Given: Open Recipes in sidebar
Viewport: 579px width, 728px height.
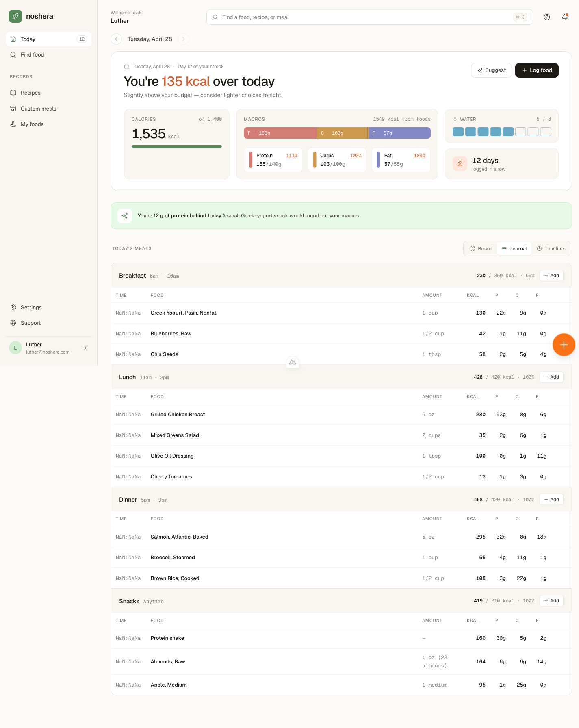Looking at the screenshot, I should [48, 93].
